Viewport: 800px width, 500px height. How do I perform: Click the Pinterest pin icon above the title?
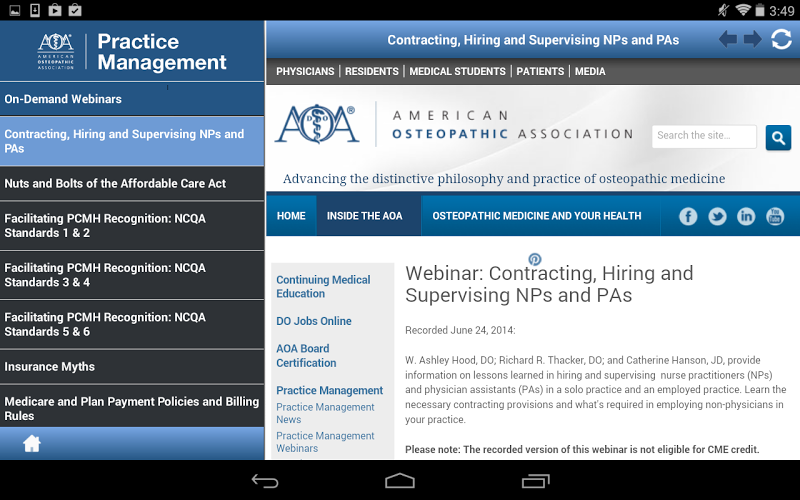click(x=534, y=259)
